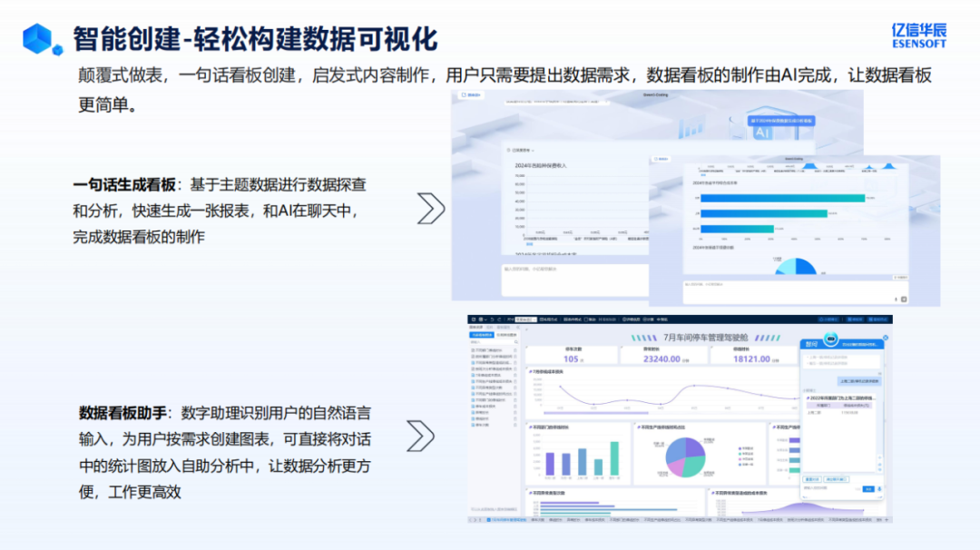Click the longest horizontal bar in front AI chart
The image size is (980, 550).
click(782, 198)
